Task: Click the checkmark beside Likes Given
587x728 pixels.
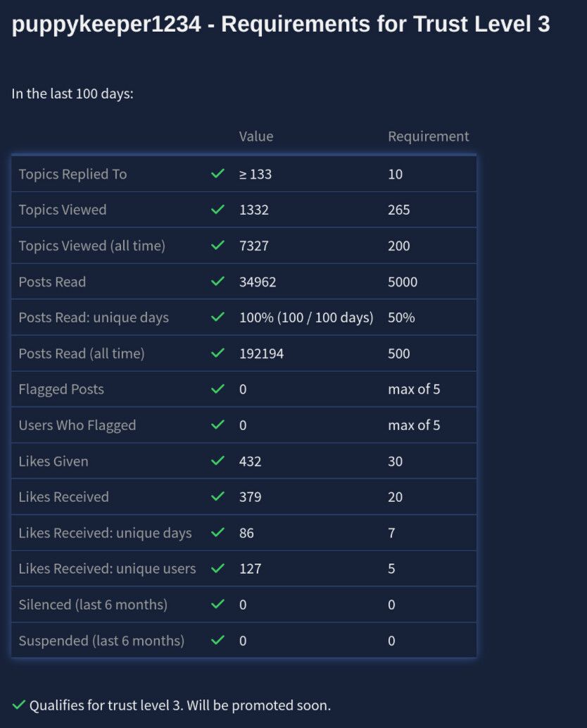Action: 218,461
